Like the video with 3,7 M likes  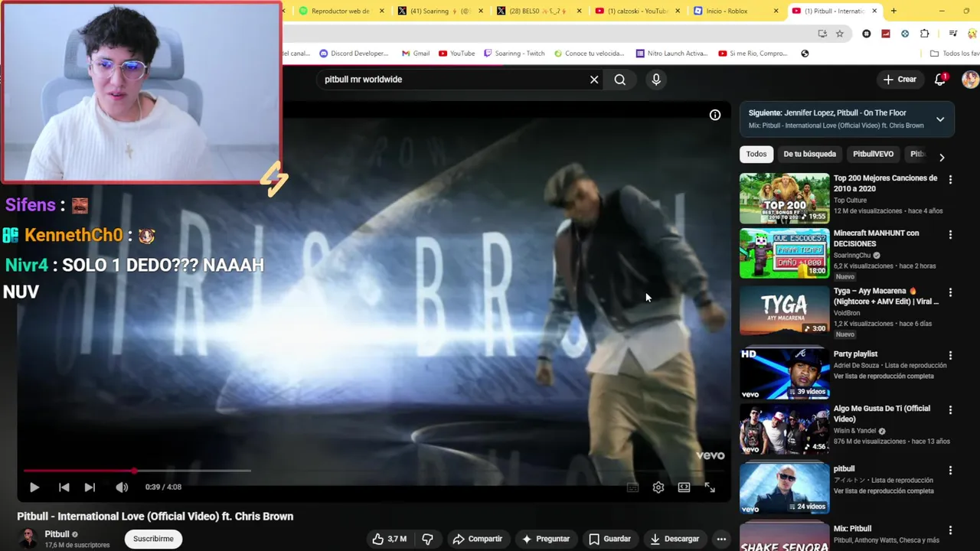click(x=389, y=539)
